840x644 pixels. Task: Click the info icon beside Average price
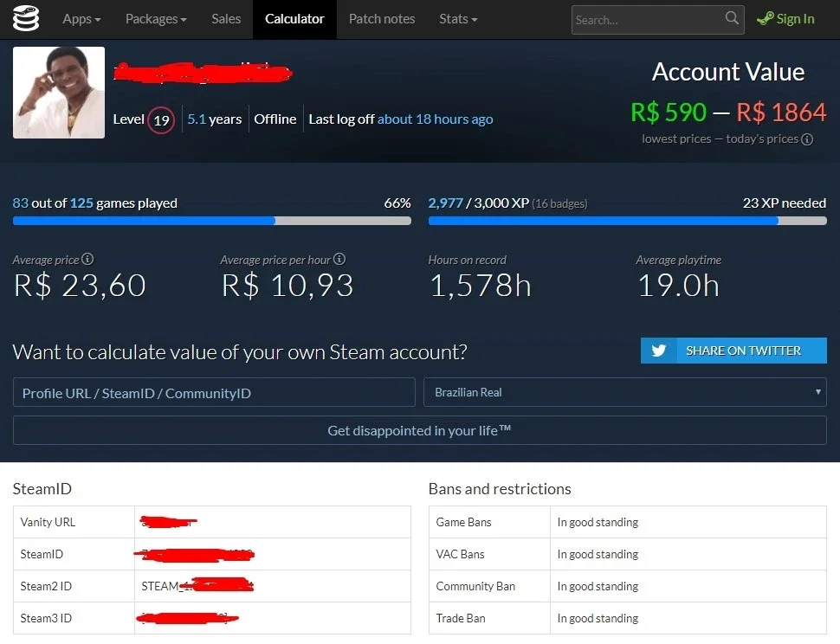[x=87, y=259]
